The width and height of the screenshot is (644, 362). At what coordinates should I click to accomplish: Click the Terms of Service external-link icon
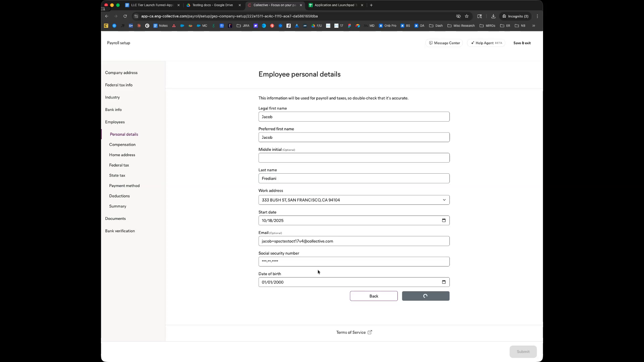point(370,333)
